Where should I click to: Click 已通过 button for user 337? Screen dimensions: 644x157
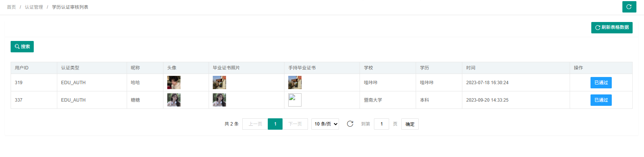(x=601, y=100)
